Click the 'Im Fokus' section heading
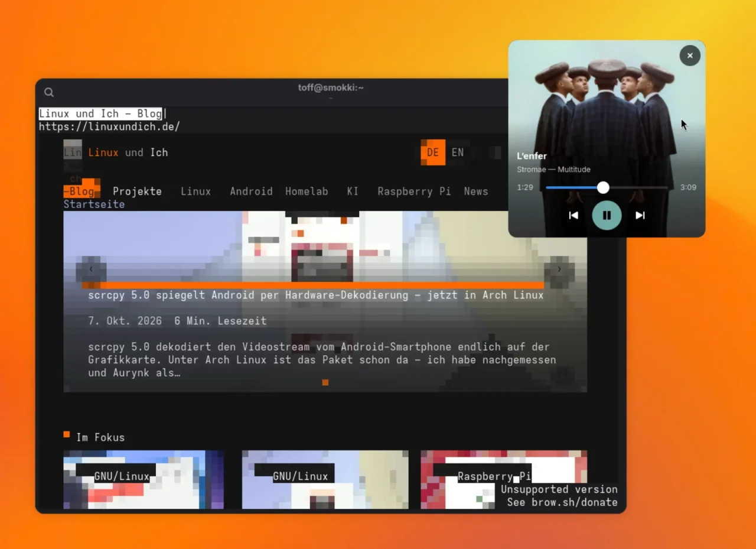This screenshot has height=549, width=756. 100,437
